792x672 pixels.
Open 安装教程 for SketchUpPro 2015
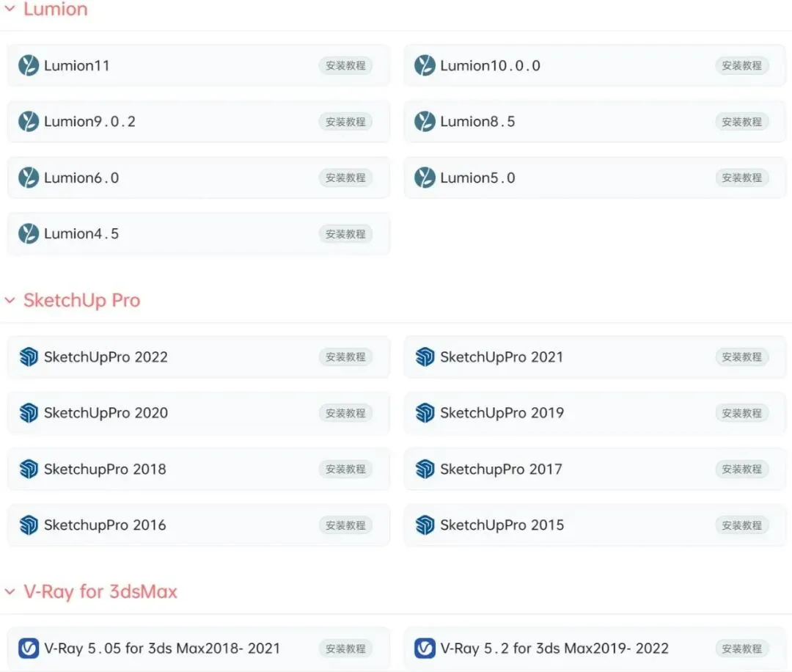tap(741, 525)
